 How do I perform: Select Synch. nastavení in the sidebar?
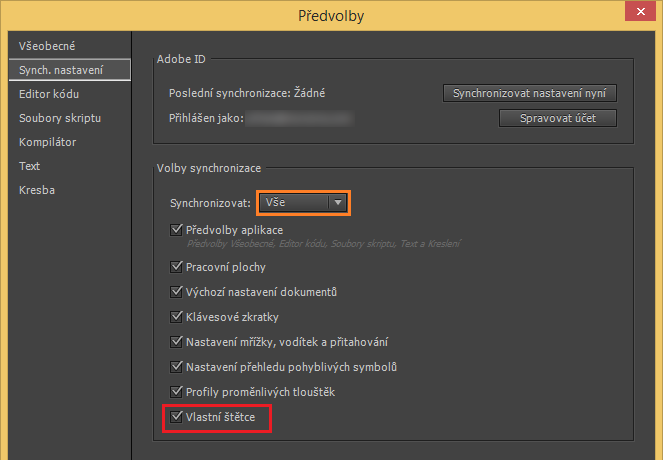[61, 70]
